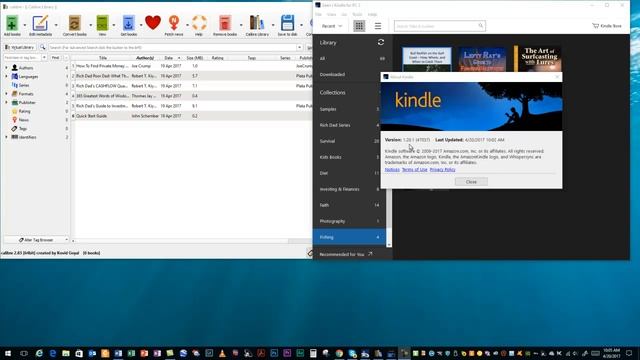Open Recommended for You in Kindle
This screenshot has height=360, width=640.
click(x=346, y=254)
